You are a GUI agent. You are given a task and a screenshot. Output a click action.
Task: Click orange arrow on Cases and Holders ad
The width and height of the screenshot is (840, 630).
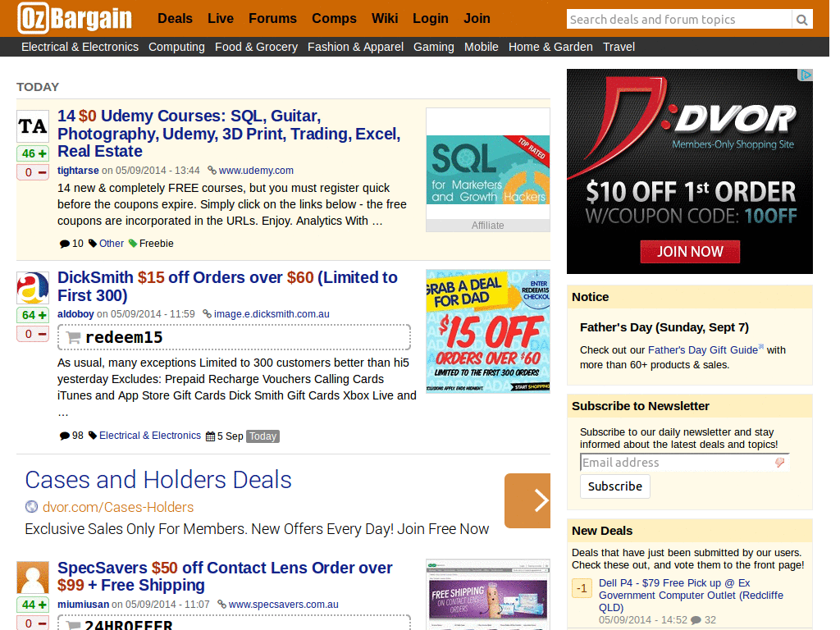coord(527,500)
